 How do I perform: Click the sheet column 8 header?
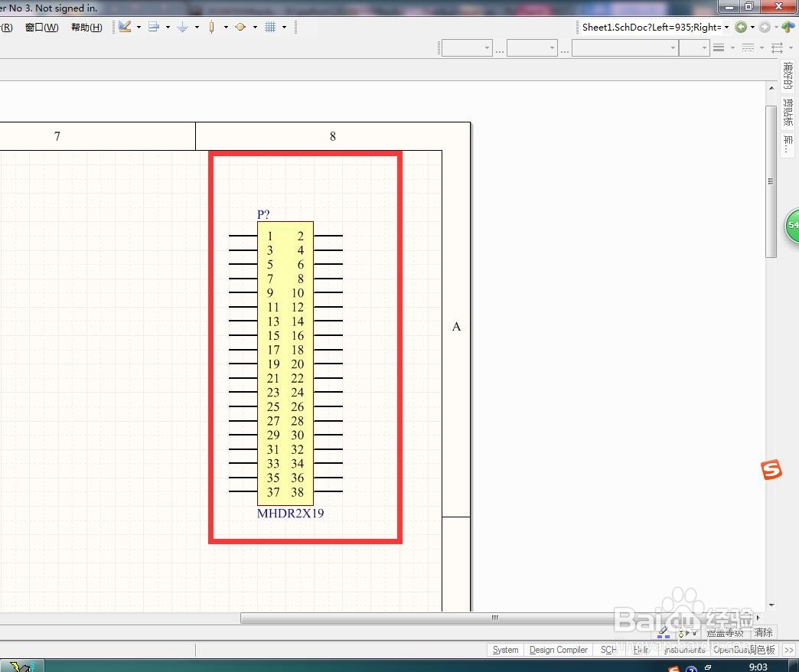333,136
